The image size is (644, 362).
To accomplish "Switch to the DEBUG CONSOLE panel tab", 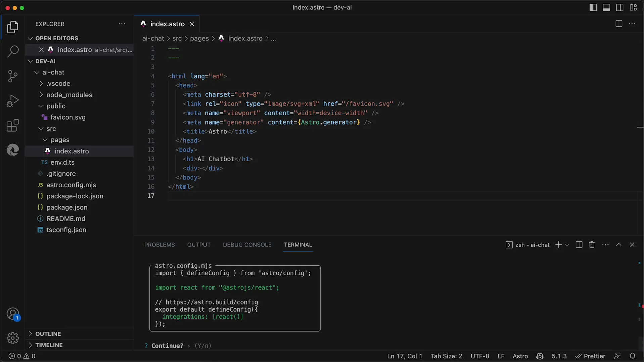I will 247,245.
